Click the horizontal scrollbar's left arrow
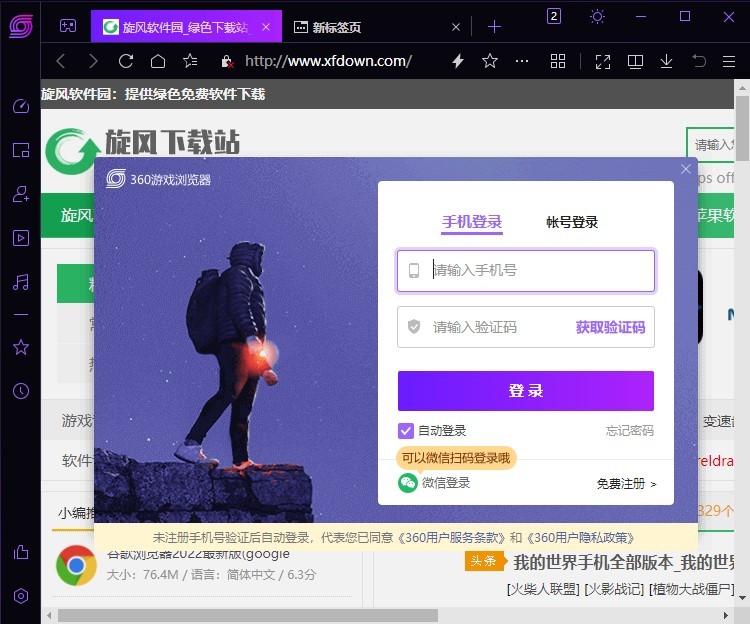This screenshot has height=624, width=750. pos(49,615)
